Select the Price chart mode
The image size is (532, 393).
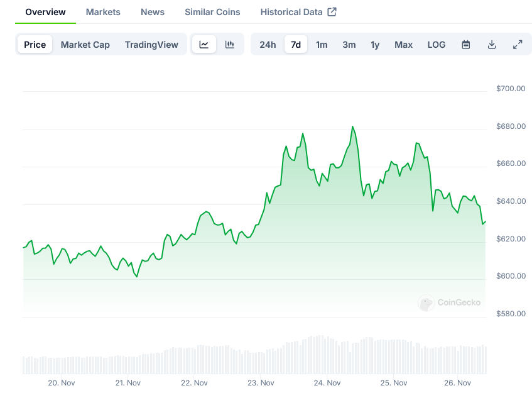tap(35, 45)
